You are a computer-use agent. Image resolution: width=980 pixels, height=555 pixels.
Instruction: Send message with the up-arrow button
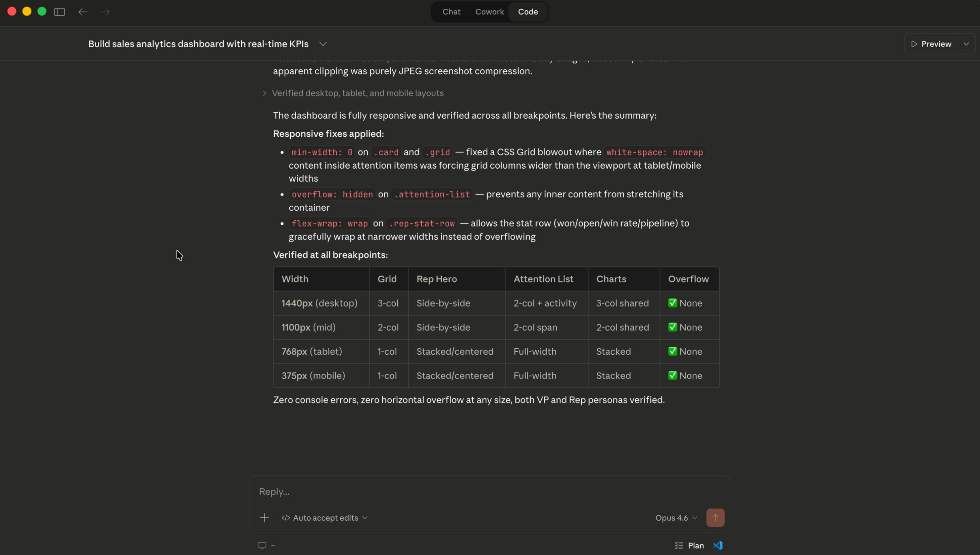point(715,518)
